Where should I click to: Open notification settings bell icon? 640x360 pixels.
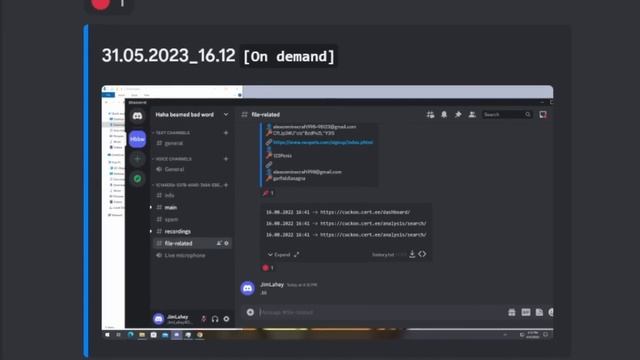pyautogui.click(x=444, y=115)
